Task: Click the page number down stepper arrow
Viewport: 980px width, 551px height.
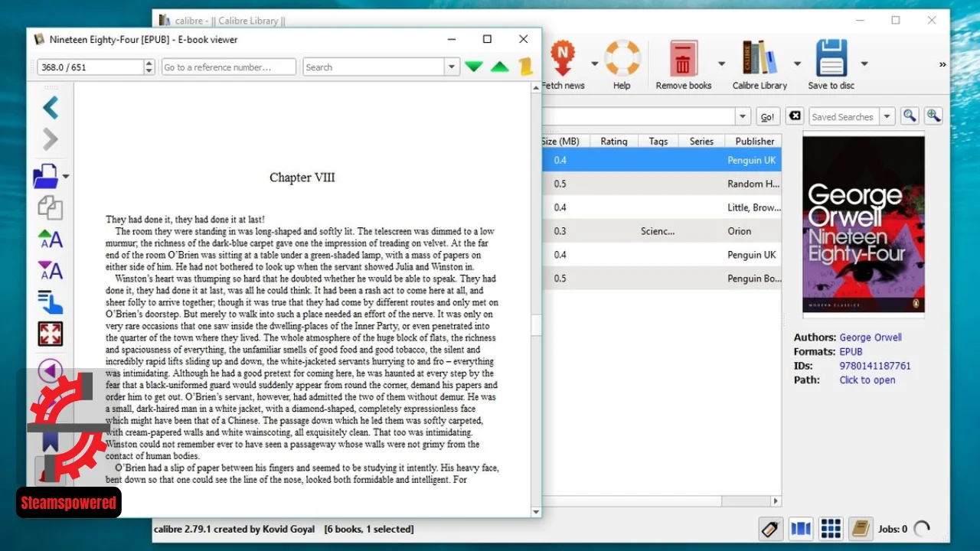Action: point(149,71)
